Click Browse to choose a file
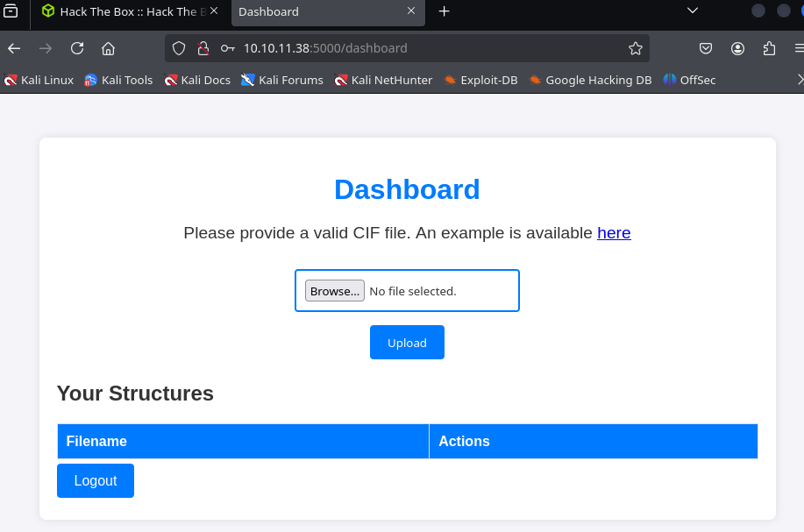 tap(335, 291)
